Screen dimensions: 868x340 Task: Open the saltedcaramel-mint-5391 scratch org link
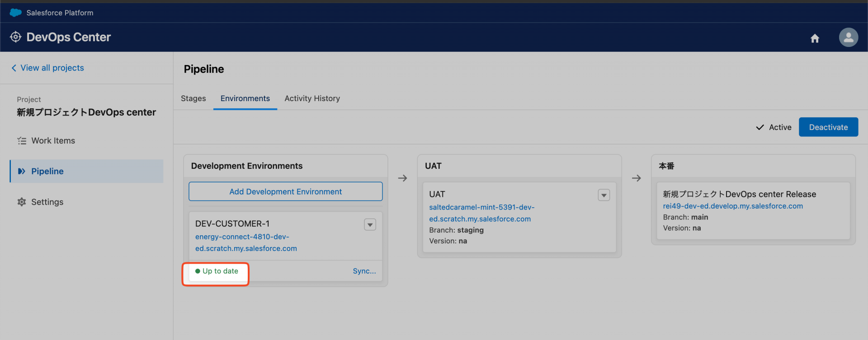coord(481,213)
